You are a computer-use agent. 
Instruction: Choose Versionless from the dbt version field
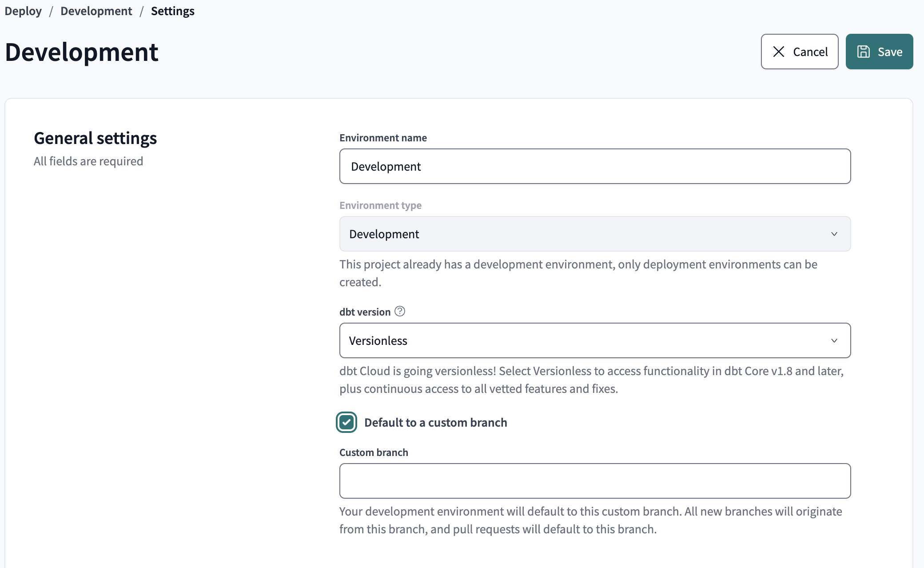595,340
